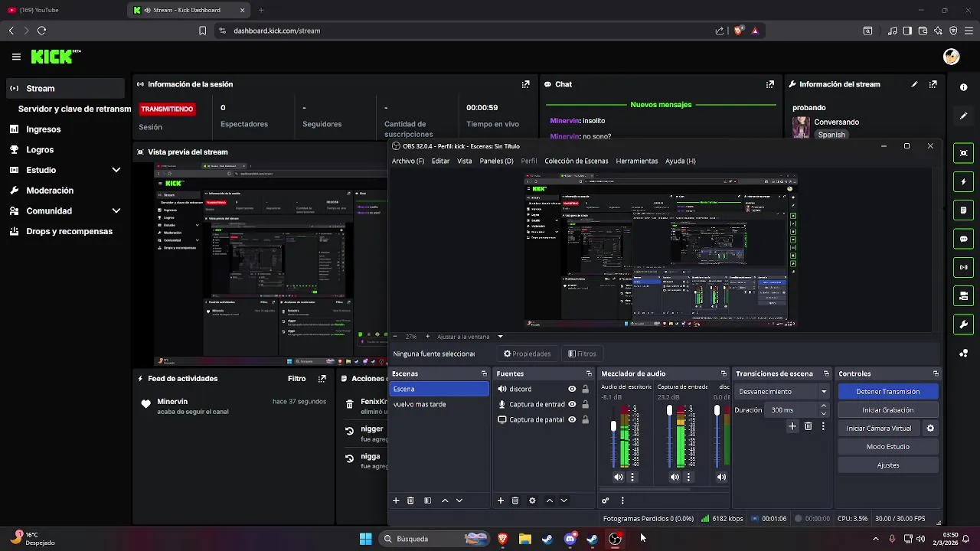This screenshot has height=551, width=980.
Task: Lock the discord source
Action: coord(585,389)
